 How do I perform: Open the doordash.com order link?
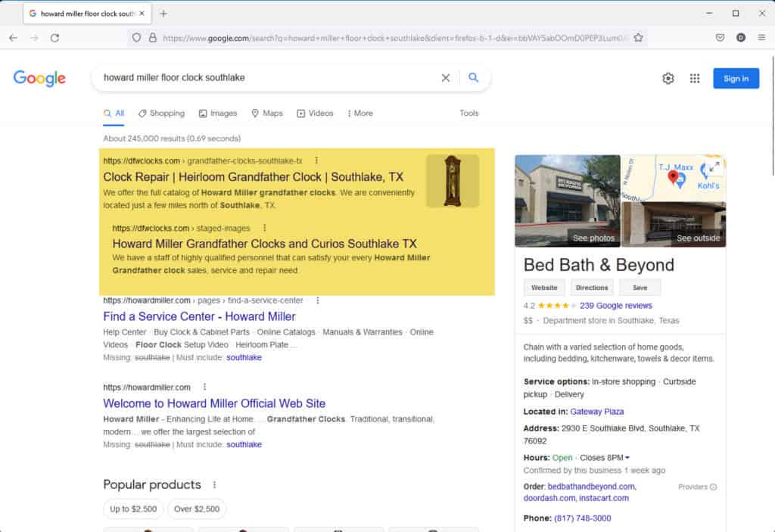pyautogui.click(x=549, y=498)
